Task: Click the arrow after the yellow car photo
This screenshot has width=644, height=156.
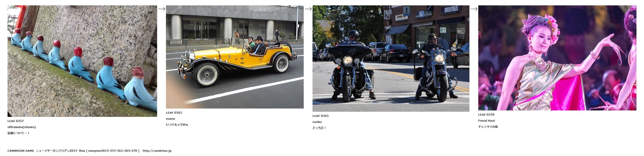Action: [x=308, y=9]
